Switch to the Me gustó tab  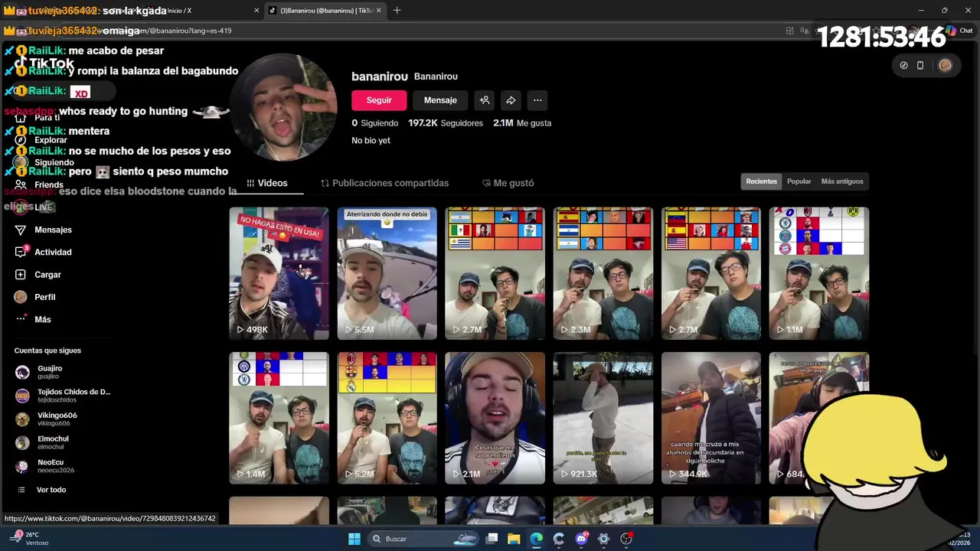(x=508, y=183)
